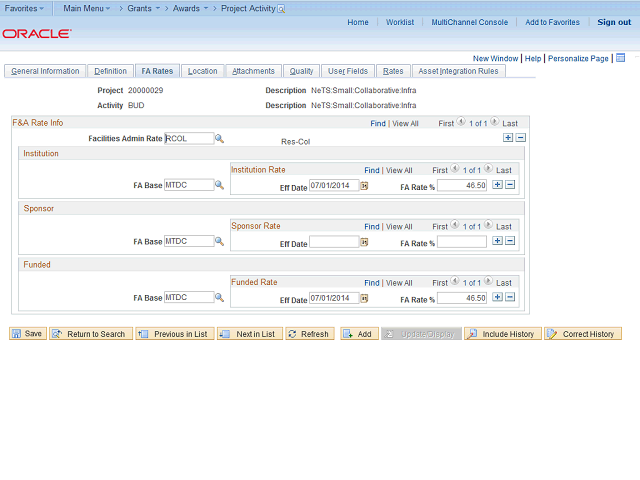Delete the Funded Rate row
The image size is (640, 480).
coord(510,297)
